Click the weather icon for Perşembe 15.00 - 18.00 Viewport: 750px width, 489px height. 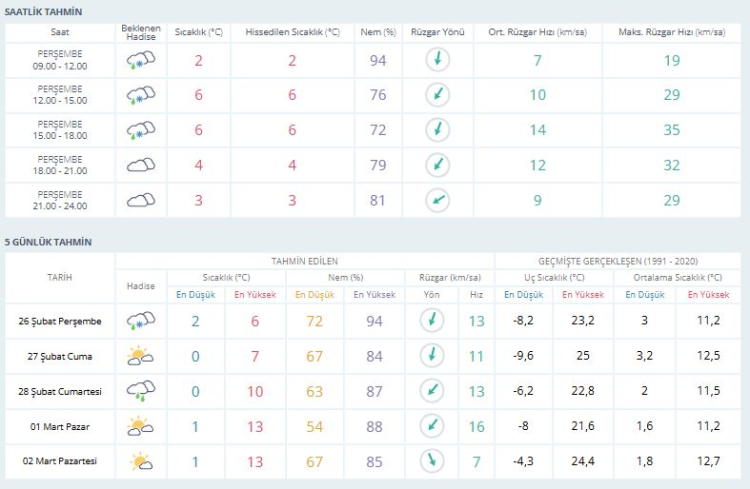[140, 130]
